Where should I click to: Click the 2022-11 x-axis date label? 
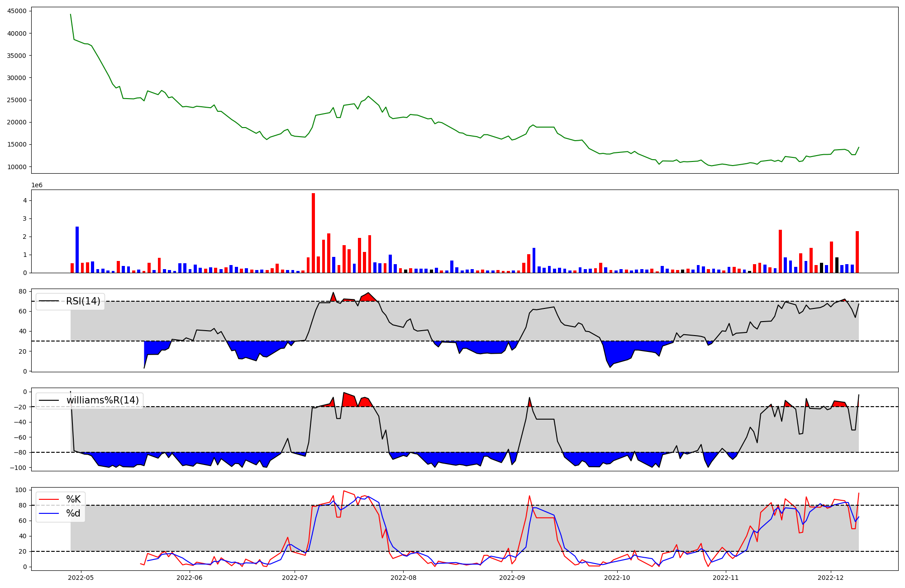[726, 577]
